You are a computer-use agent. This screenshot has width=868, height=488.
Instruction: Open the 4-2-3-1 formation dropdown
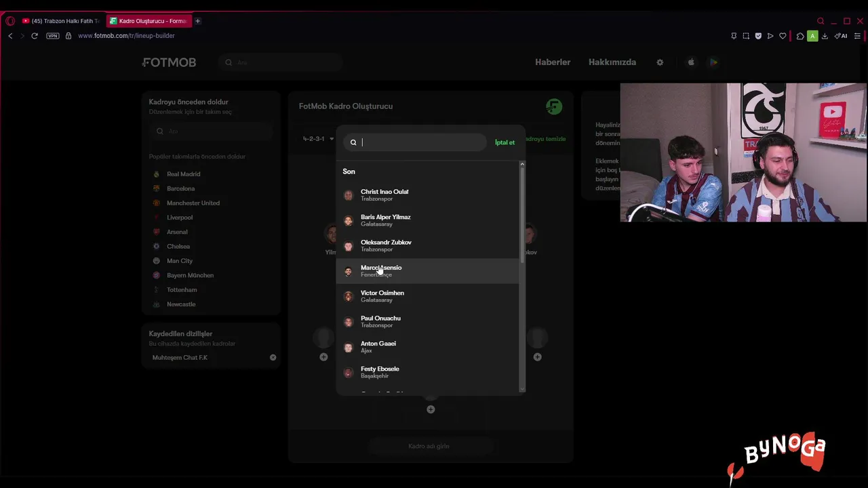(319, 139)
